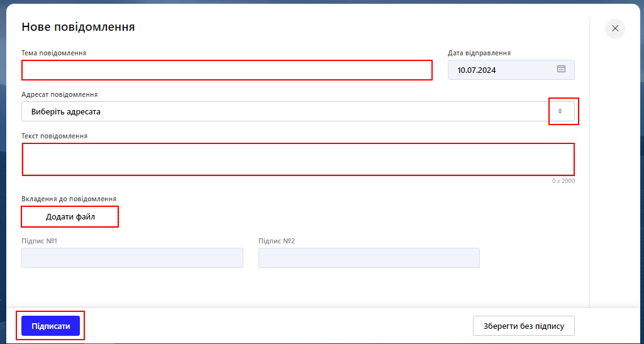Open the calendar icon in date field
Screen dimensions: 644x344
(x=561, y=69)
